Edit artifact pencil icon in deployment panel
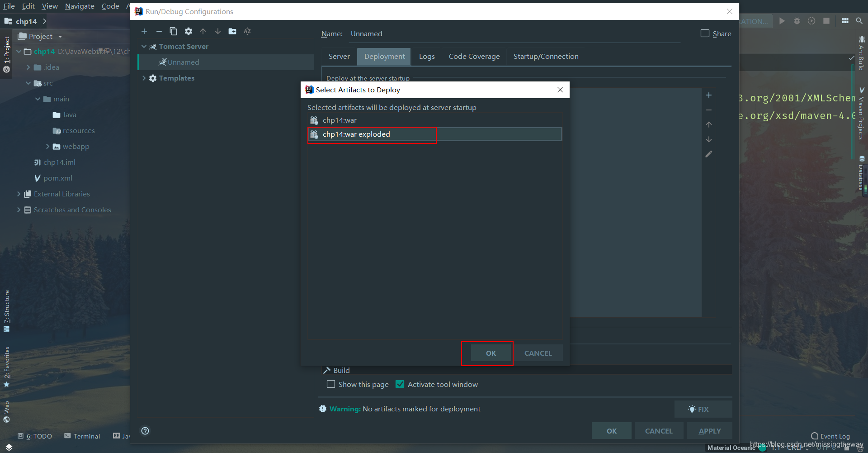The height and width of the screenshot is (453, 868). 709,154
